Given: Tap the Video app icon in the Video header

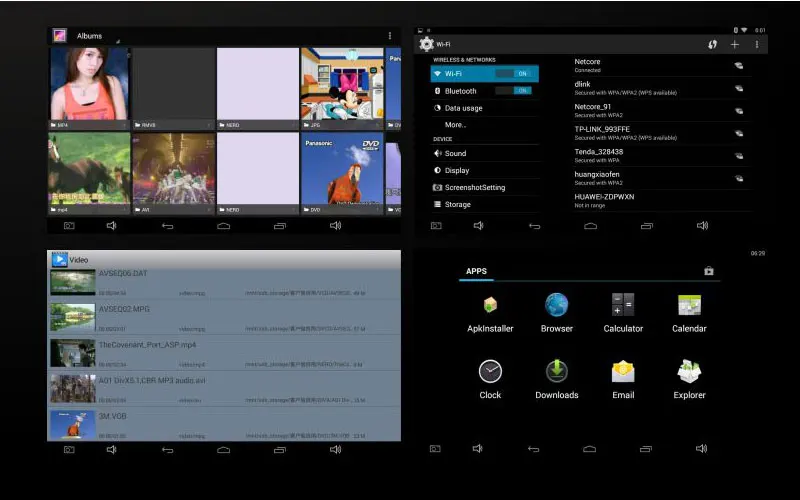Looking at the screenshot, I should pos(60,259).
